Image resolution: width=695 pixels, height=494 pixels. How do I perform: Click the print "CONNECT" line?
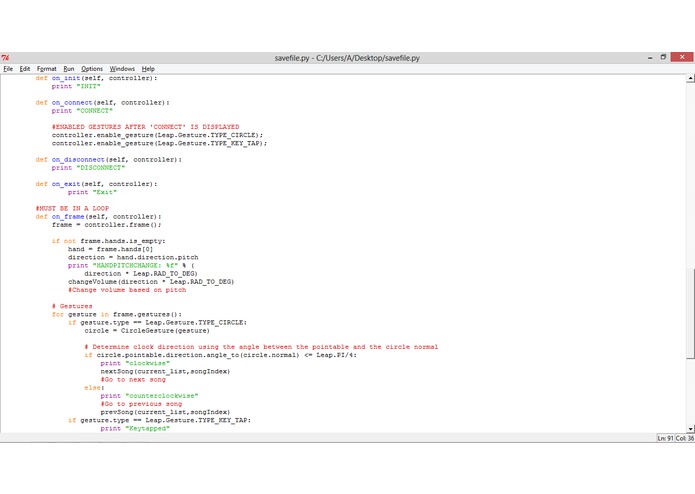82,111
